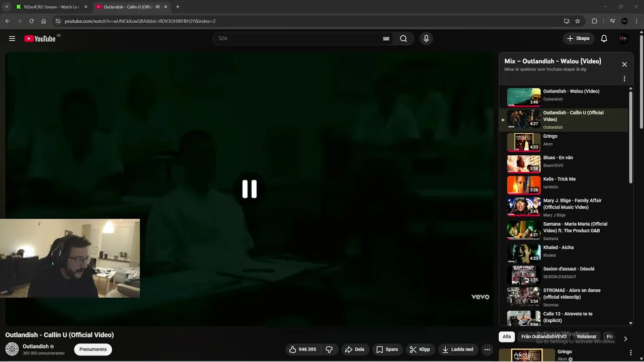644x362 pixels.
Task: Open the Outlandish channel avatar
Action: tap(12, 349)
